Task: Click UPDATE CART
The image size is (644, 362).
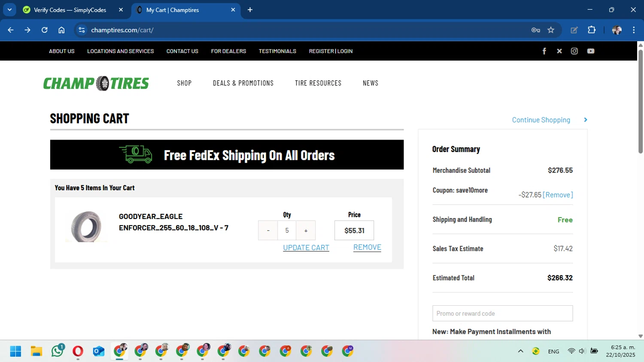Action: 306,248
